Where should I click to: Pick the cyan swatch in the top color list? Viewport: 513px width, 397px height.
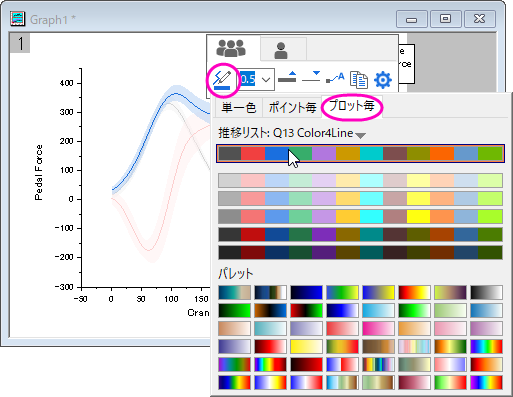(x=371, y=154)
